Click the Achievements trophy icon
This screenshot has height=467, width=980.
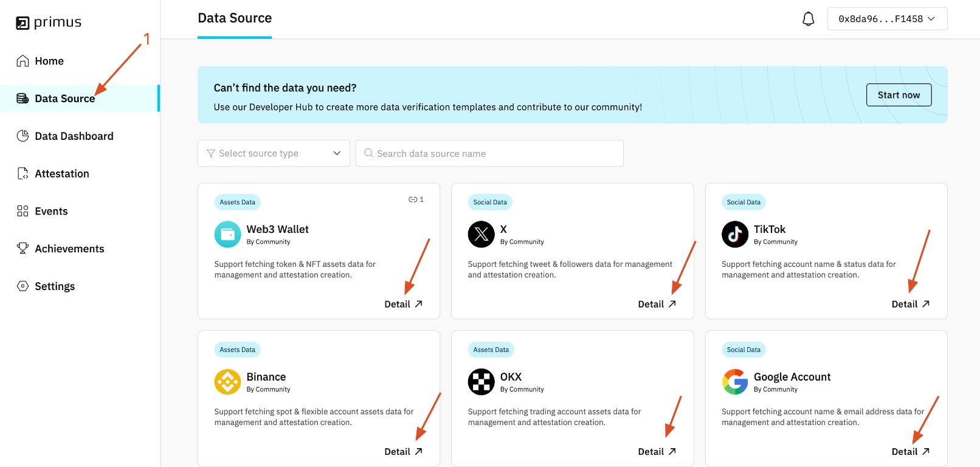(x=22, y=248)
